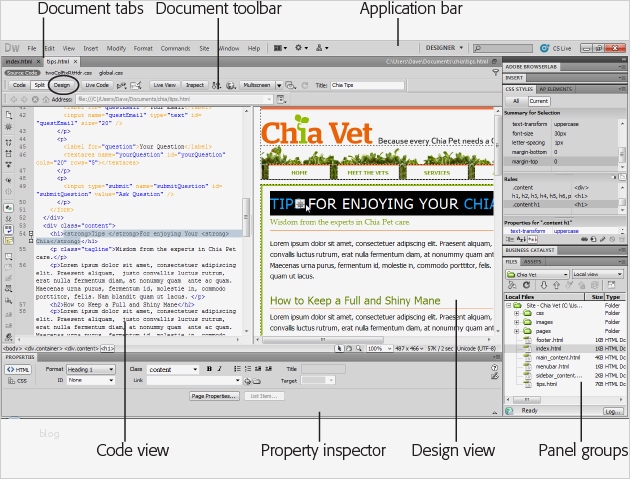Switch to the AP Elements panel tab
The width and height of the screenshot is (630, 479).
point(555,89)
